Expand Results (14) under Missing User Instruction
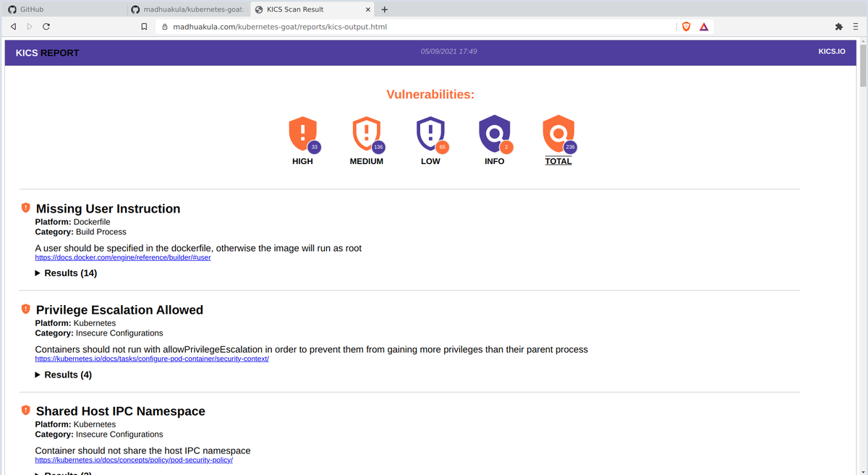868x475 pixels. click(66, 273)
